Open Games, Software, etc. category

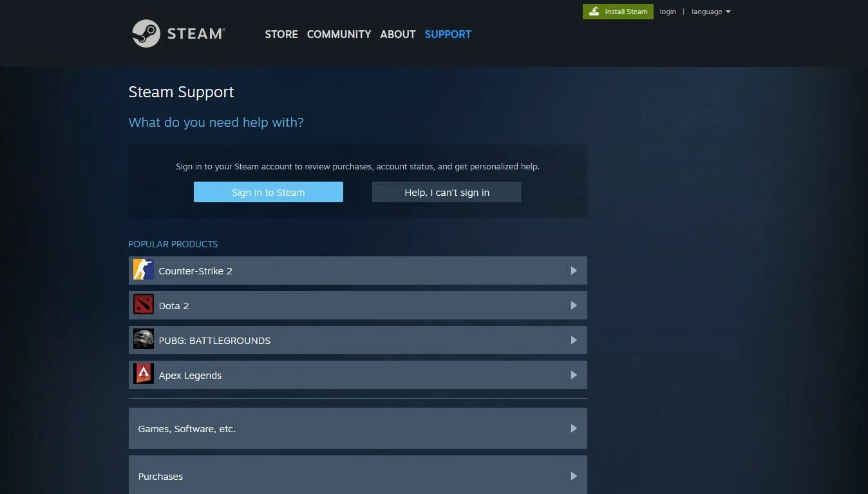click(x=357, y=428)
